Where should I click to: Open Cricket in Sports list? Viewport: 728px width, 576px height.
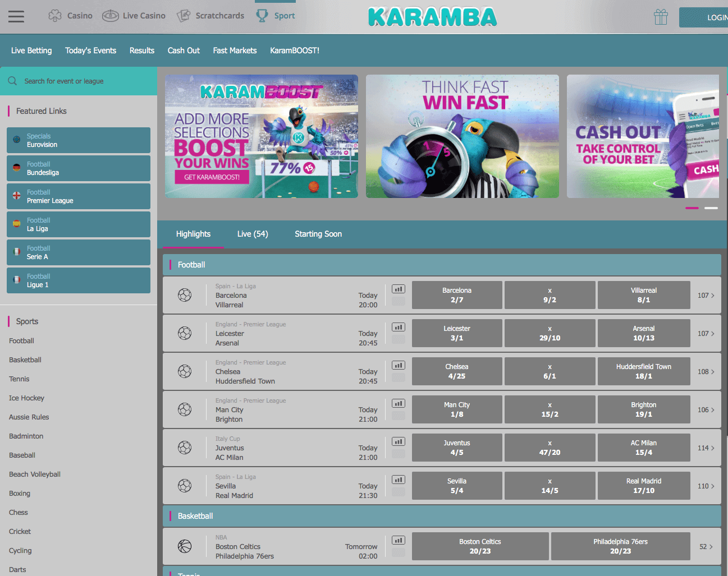[20, 532]
